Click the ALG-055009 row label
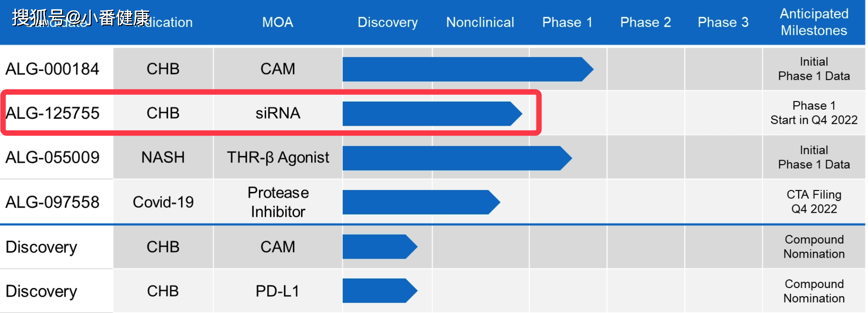Screen dimensions: 868x313 [52, 157]
